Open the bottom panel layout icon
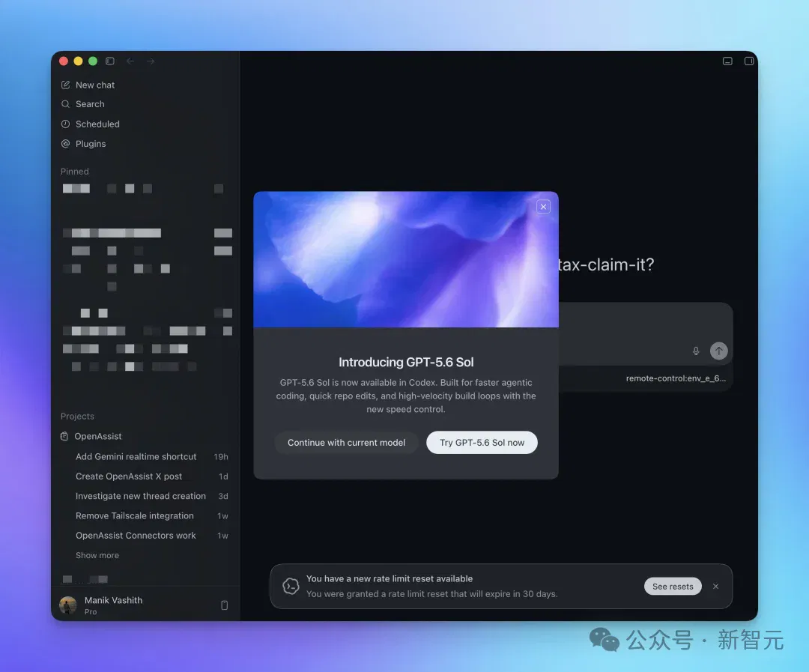The height and width of the screenshot is (672, 809). [727, 61]
